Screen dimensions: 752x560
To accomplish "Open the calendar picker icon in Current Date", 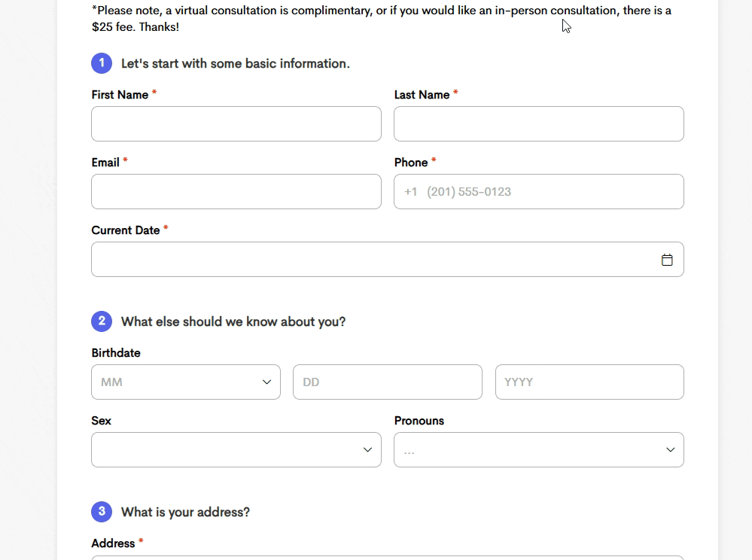I will click(667, 260).
